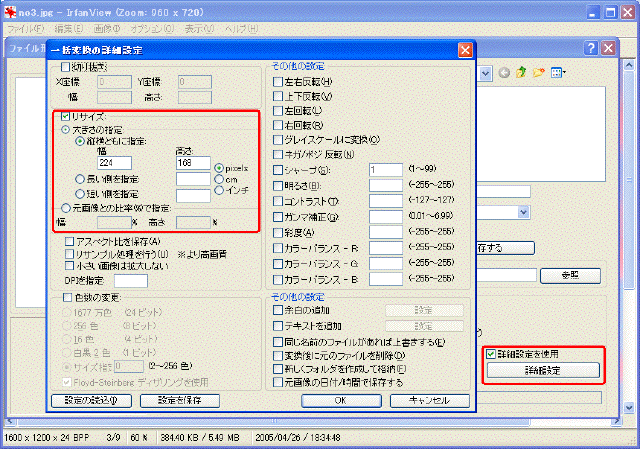Select 元画像との比率で指定 radio option
Viewport: 640px width, 449px height.
click(x=66, y=207)
